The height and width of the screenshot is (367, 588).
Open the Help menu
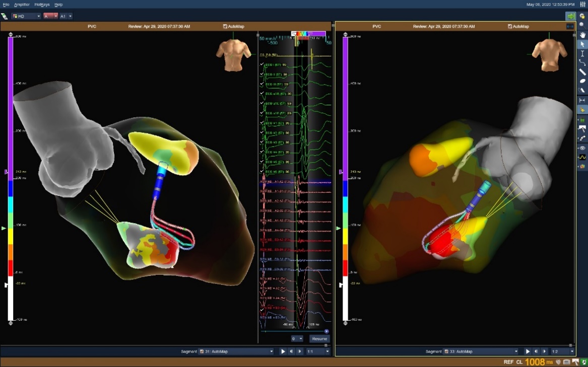click(58, 5)
